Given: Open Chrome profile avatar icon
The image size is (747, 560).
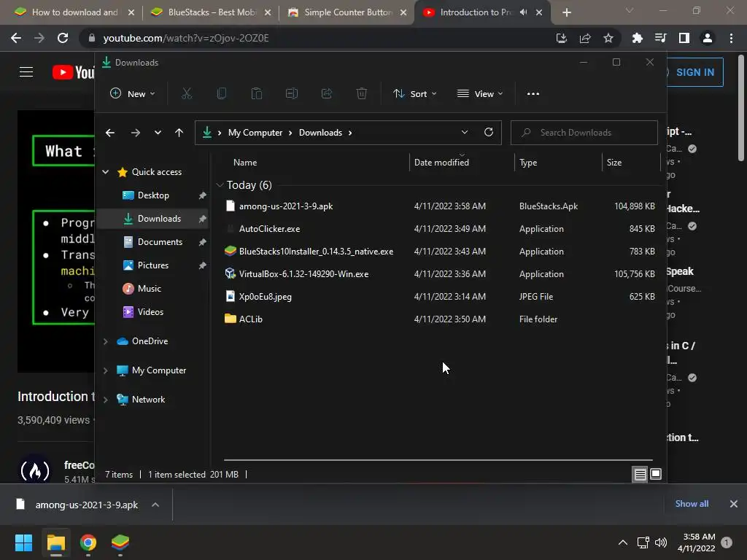Looking at the screenshot, I should [x=708, y=38].
